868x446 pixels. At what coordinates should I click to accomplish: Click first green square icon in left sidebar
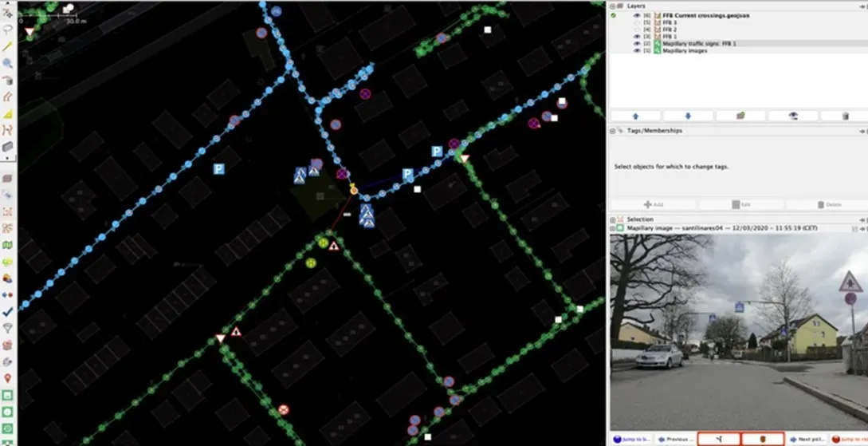coord(7,396)
